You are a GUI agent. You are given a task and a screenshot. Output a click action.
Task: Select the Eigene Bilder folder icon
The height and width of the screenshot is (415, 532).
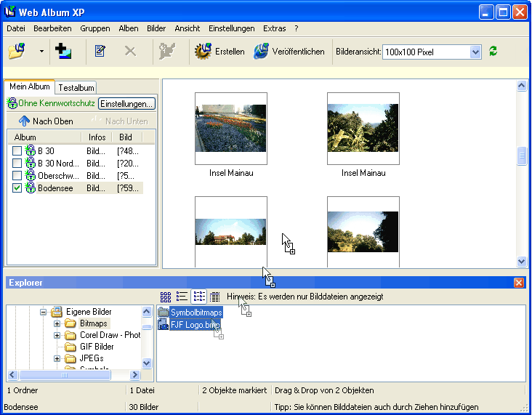[x=56, y=312]
